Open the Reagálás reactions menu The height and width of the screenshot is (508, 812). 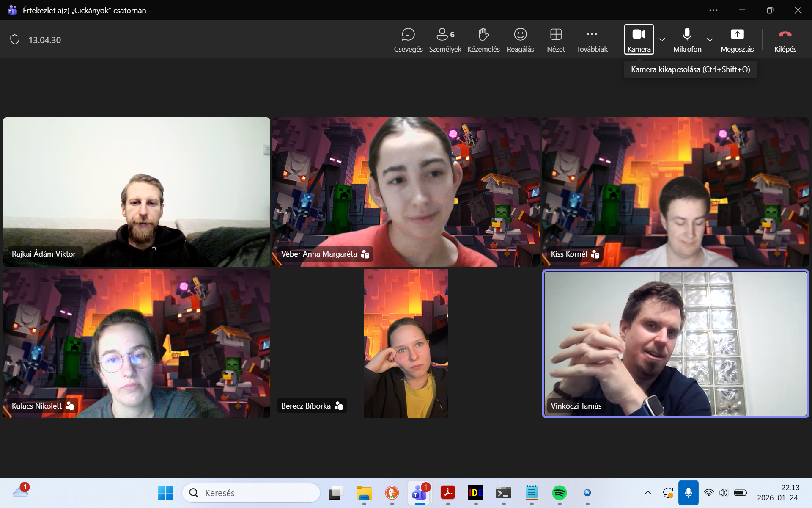520,40
